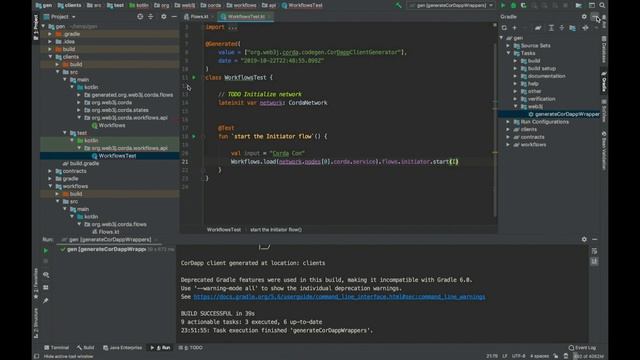The image size is (640, 360).
Task: Open the docs.gradle.org command line warnings link
Action: (339, 297)
